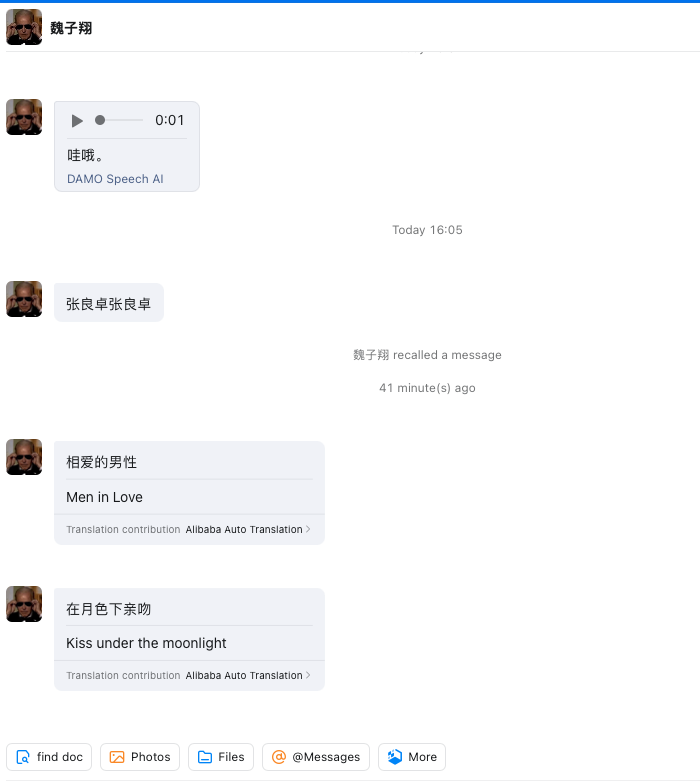Expand Alibaba Auto Translation under Kiss under the moonlight
The width and height of the screenshot is (700, 783).
pos(244,675)
